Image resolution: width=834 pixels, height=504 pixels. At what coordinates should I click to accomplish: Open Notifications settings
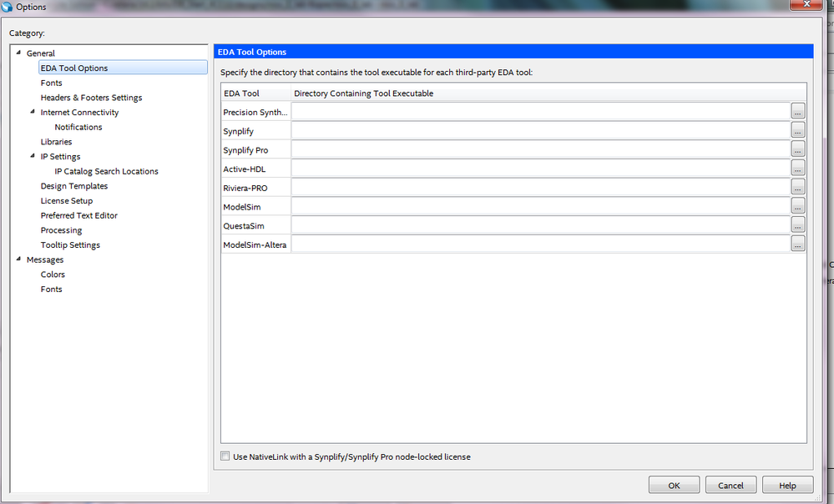tap(78, 127)
